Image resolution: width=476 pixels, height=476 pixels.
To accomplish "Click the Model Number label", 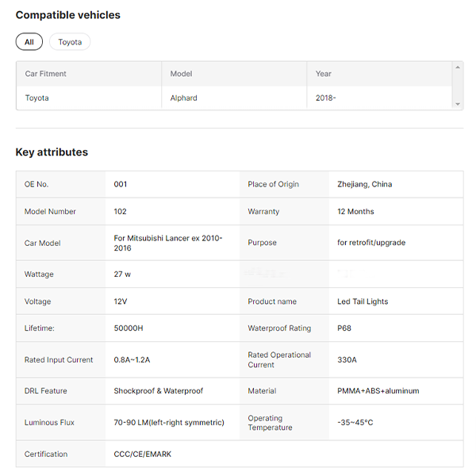I will (50, 212).
